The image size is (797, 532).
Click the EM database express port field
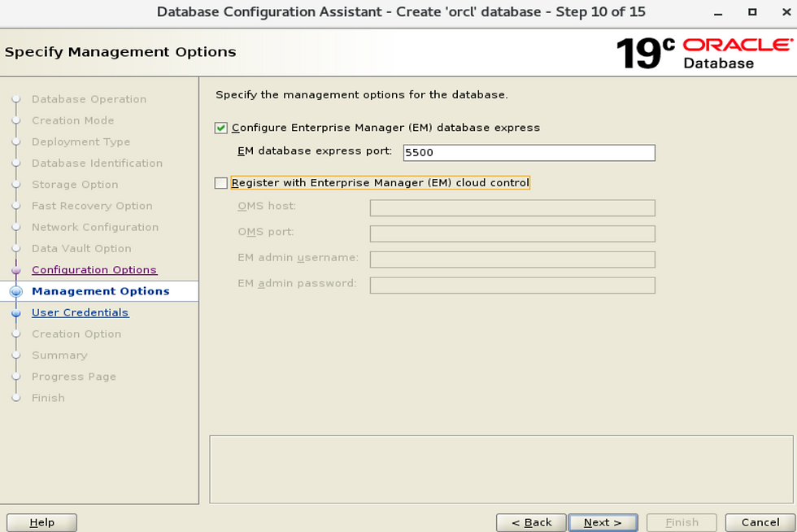click(x=529, y=152)
